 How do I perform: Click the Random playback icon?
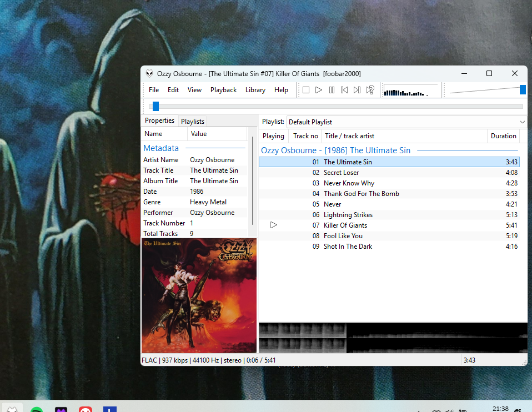[370, 90]
